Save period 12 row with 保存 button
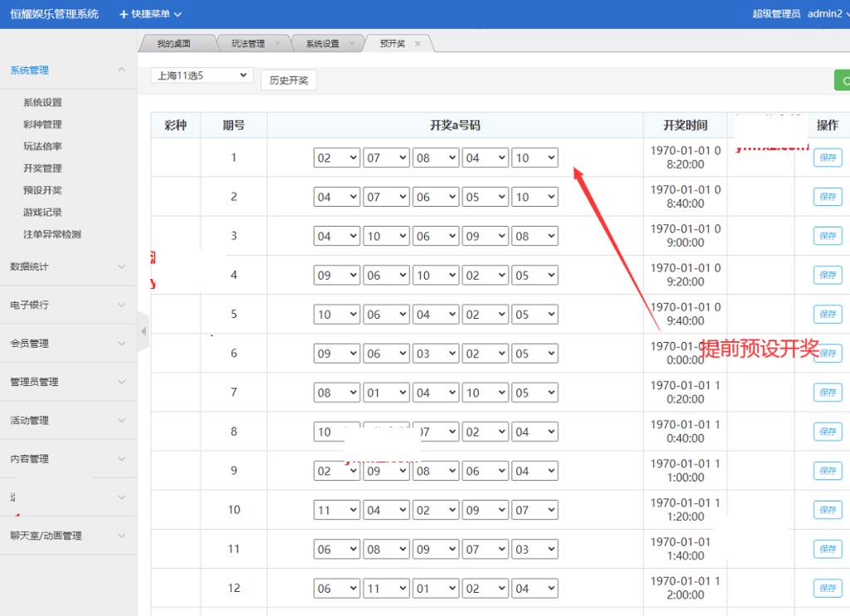This screenshot has height=616, width=850. [x=828, y=588]
